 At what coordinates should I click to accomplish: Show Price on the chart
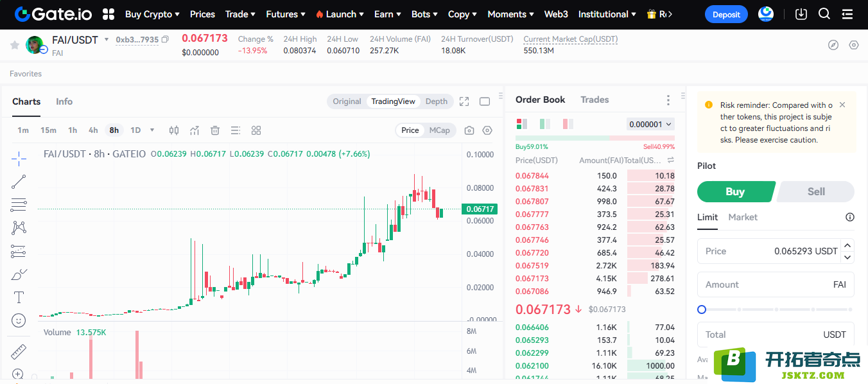[x=410, y=130]
